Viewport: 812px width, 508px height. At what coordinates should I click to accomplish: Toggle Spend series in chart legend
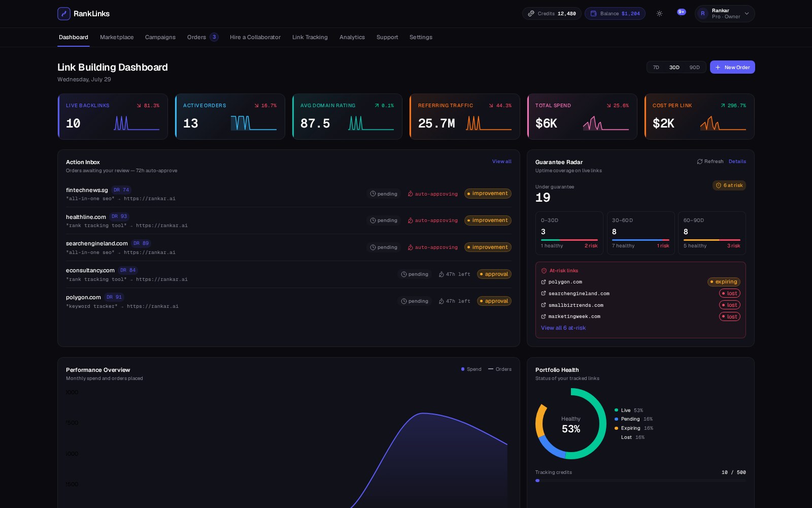(471, 369)
